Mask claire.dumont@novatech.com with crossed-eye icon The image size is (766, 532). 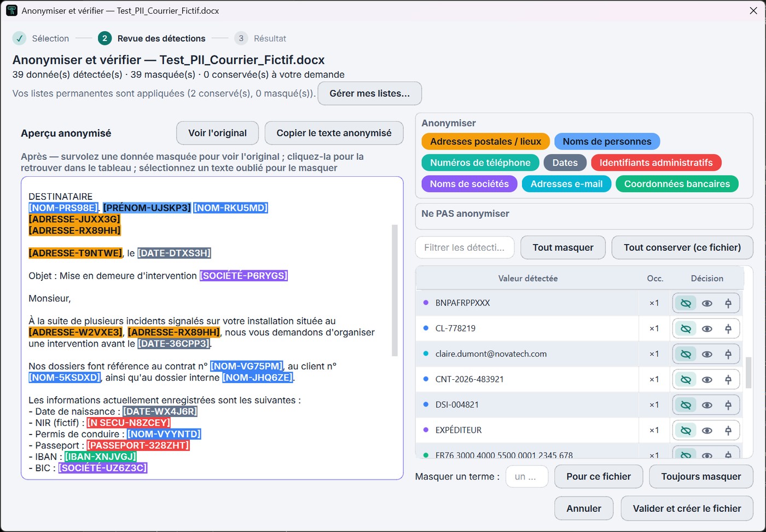686,354
